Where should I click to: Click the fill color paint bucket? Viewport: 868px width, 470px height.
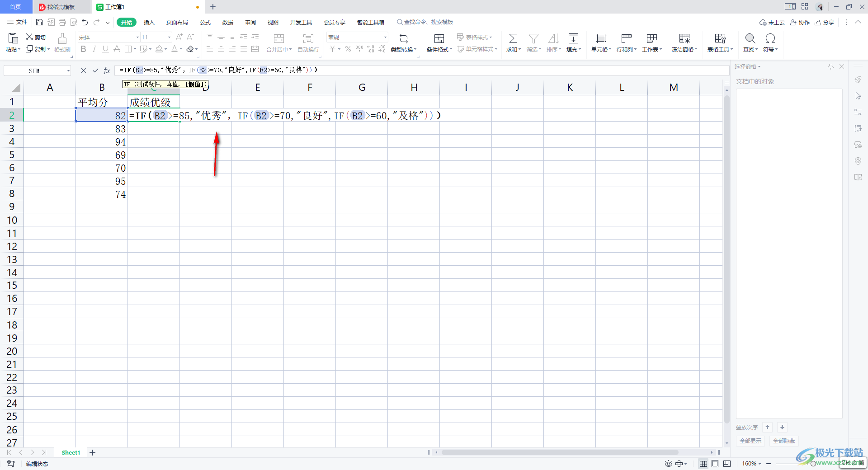click(159, 49)
